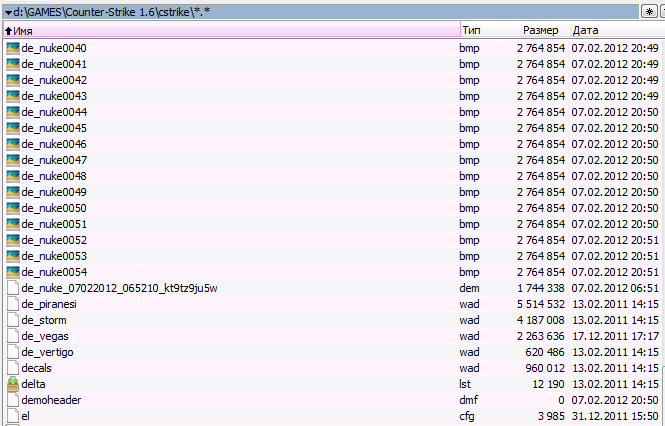
Task: Click the size 1 744 338 of the demo file
Action: point(541,288)
